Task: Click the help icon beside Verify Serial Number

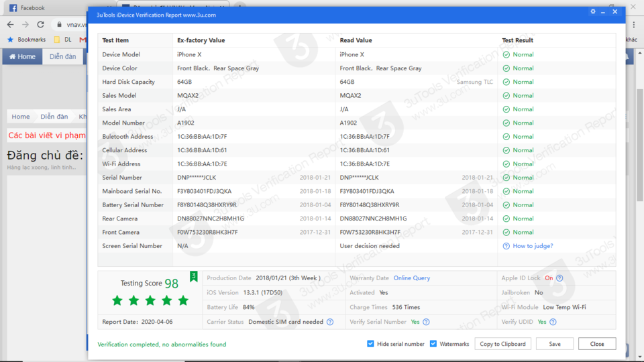Action: click(426, 322)
